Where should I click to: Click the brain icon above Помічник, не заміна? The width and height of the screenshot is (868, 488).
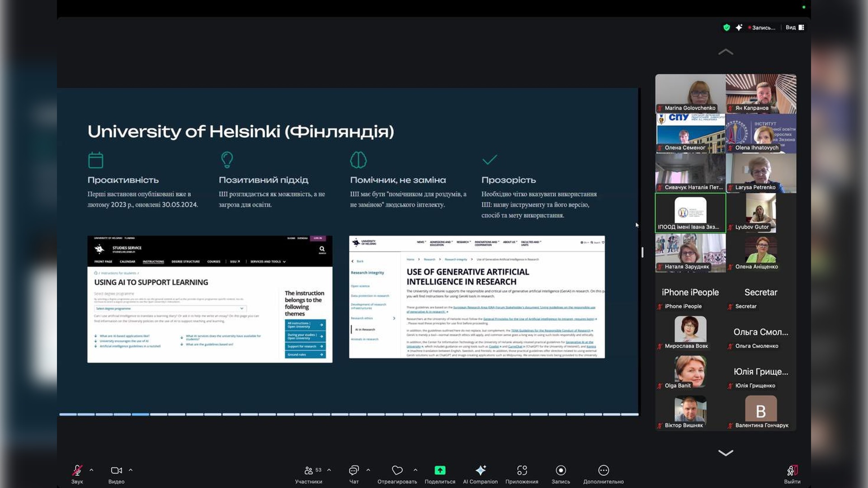tap(359, 160)
